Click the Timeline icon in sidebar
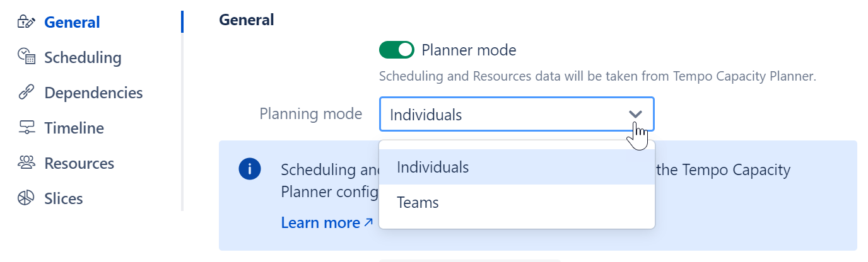 tap(26, 128)
